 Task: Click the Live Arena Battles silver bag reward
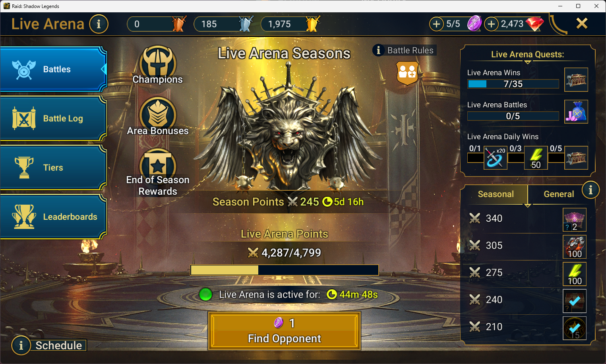pos(576,112)
